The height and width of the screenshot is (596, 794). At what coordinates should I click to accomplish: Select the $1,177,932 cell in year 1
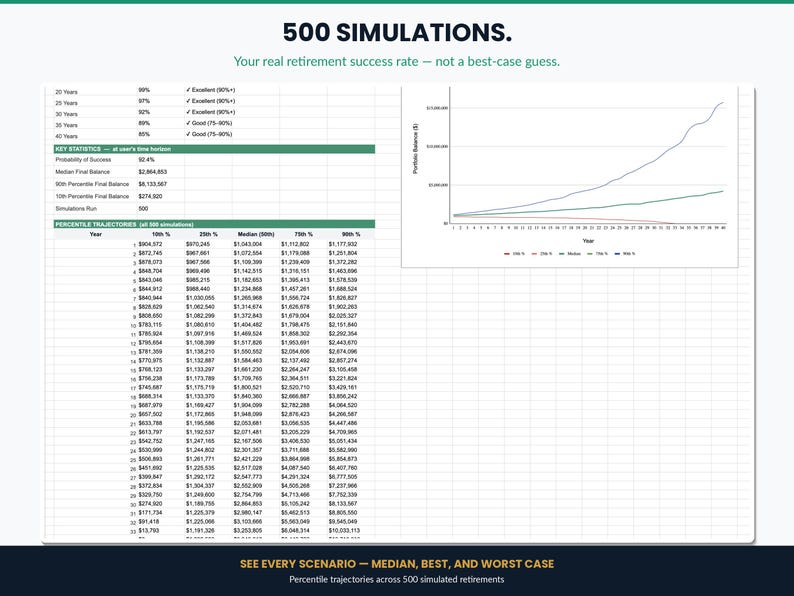[343, 244]
